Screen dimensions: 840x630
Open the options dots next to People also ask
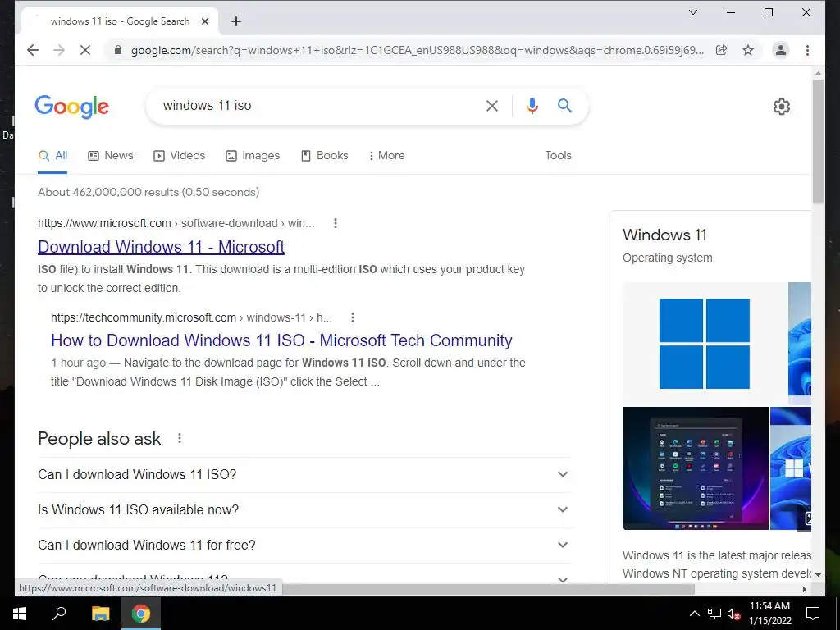pyautogui.click(x=180, y=439)
